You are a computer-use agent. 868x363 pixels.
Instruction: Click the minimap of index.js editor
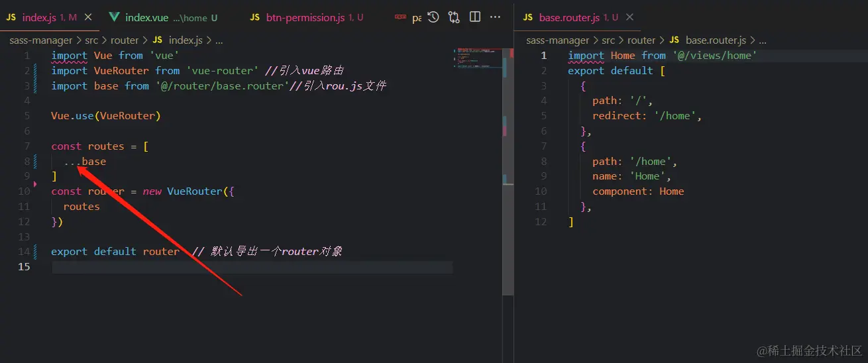coord(476,60)
